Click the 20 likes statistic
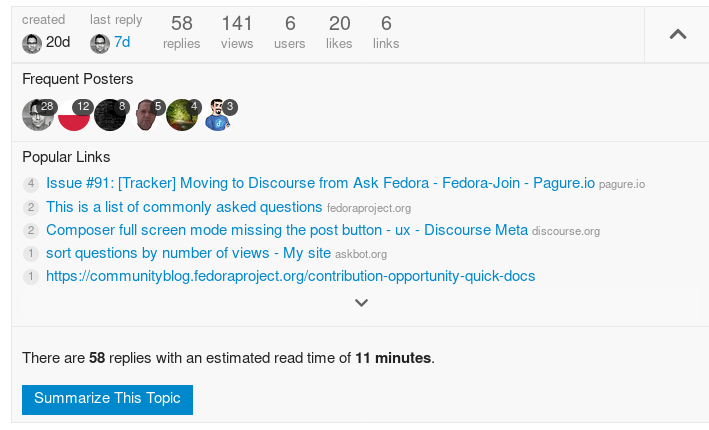 tap(339, 32)
